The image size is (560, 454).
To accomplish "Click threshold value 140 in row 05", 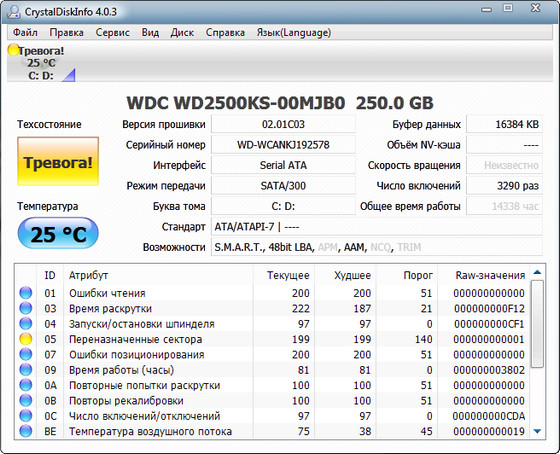I will [424, 339].
